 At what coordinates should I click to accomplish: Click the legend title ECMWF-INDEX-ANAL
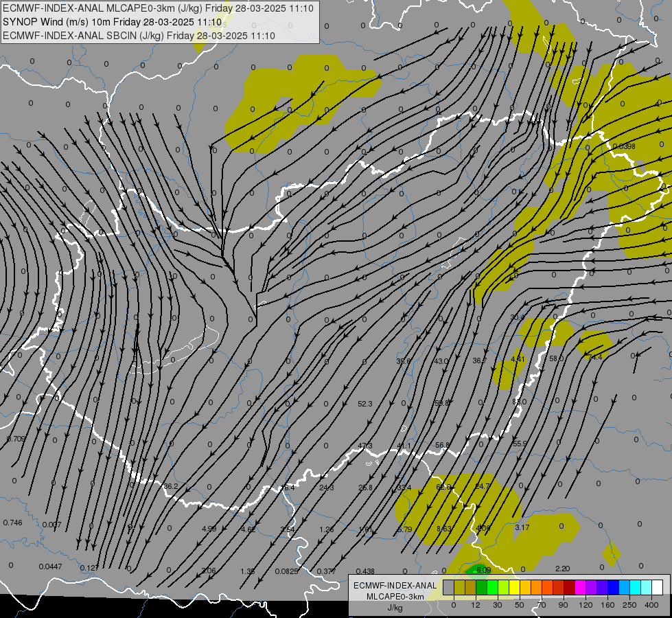(395, 586)
